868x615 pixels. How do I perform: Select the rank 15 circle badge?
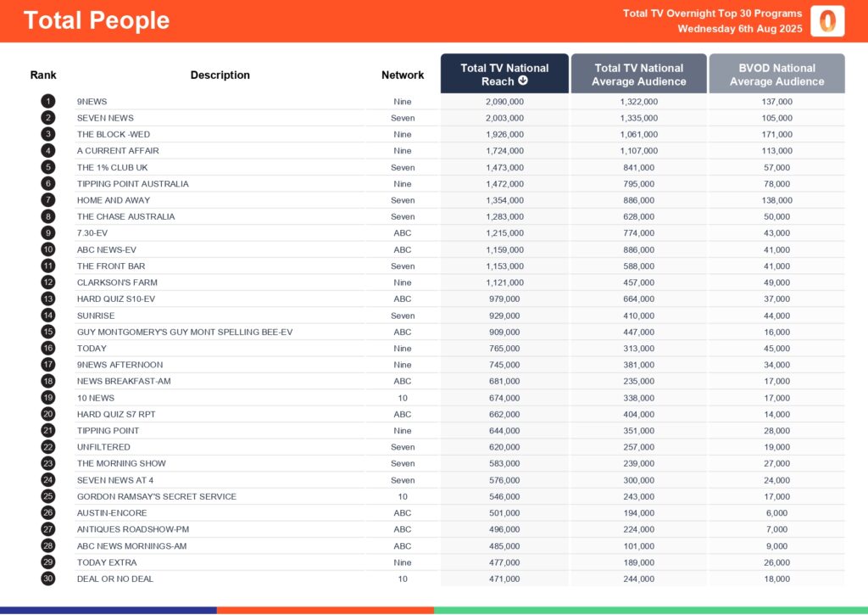coord(47,333)
